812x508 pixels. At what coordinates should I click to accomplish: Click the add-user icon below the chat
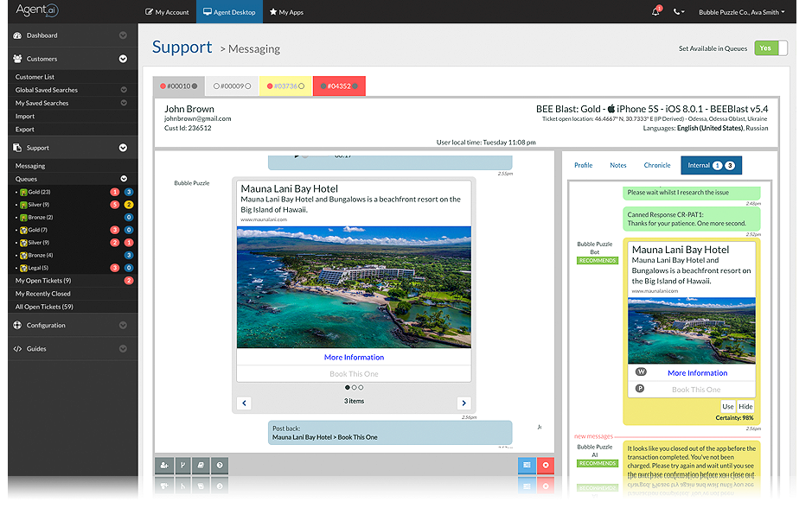click(x=164, y=466)
